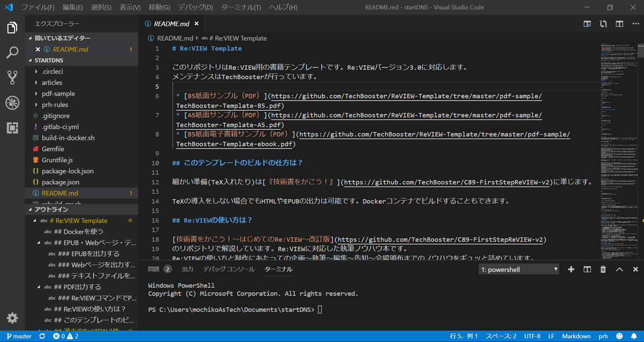Open the ターミナル(T) menu

pos(241,8)
